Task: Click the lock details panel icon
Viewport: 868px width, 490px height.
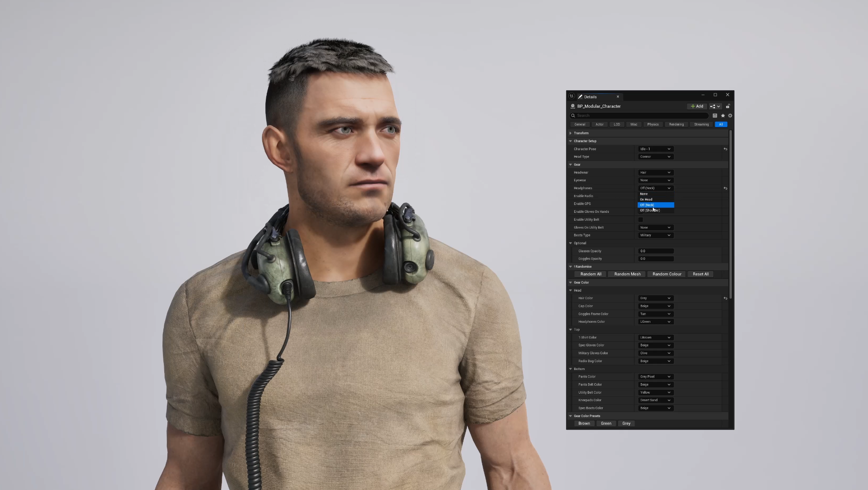Action: pos(728,106)
